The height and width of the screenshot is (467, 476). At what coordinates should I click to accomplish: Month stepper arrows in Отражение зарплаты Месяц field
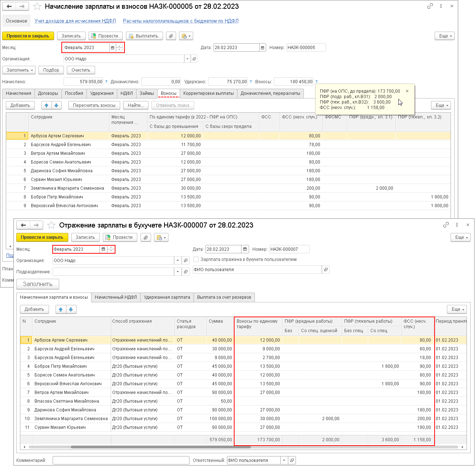click(111, 249)
